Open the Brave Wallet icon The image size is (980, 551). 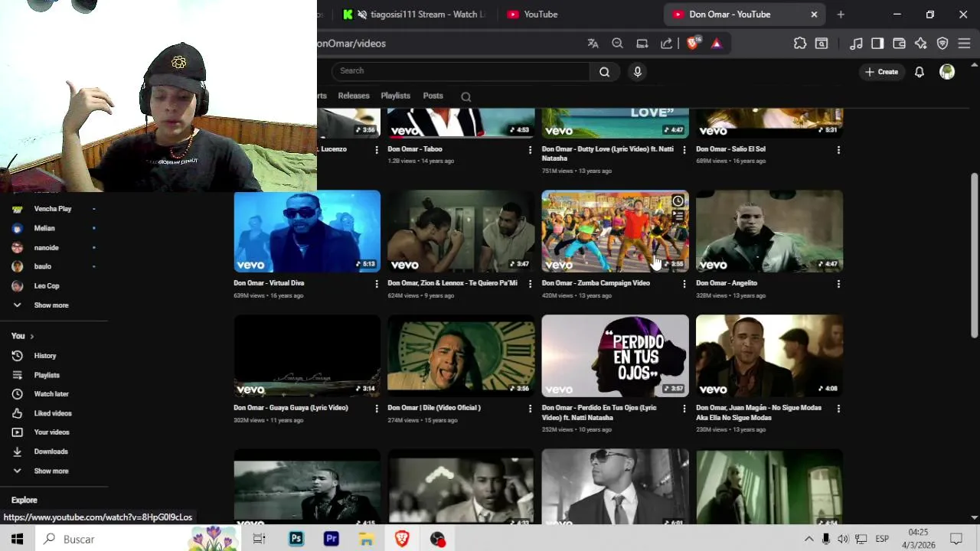click(900, 44)
